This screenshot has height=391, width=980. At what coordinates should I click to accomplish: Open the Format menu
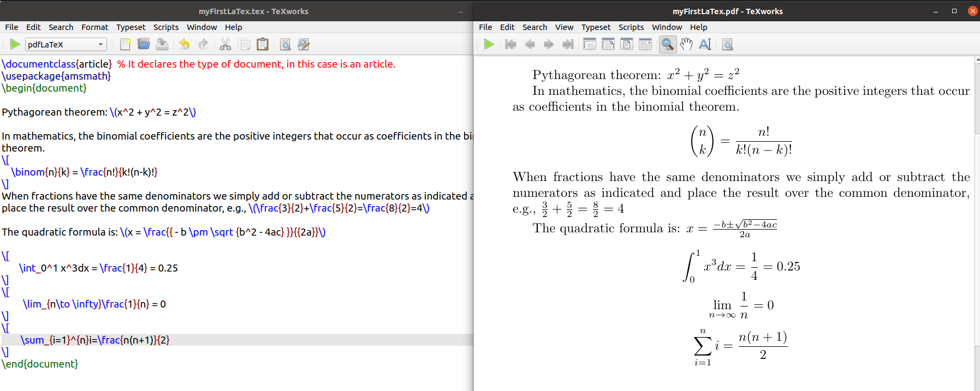click(x=94, y=27)
